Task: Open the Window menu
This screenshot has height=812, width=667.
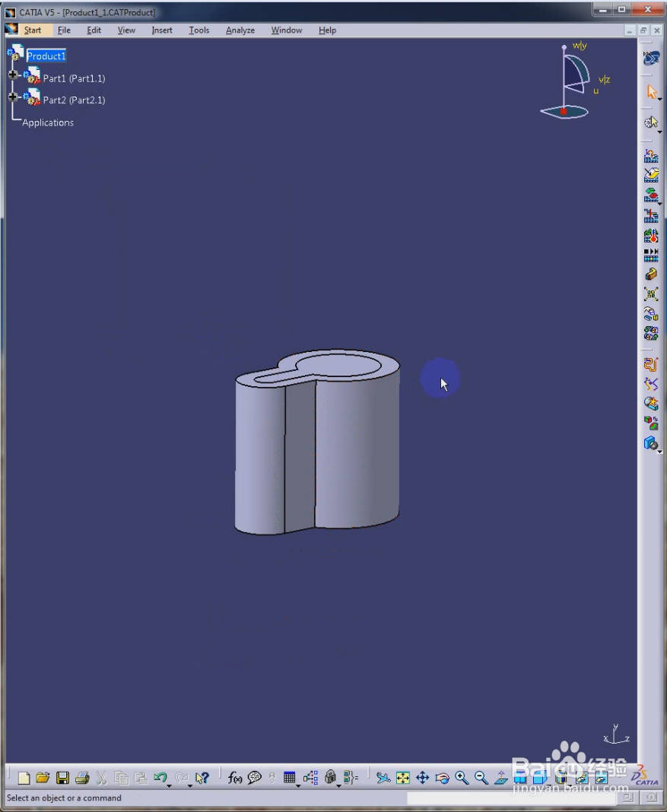Action: point(287,30)
